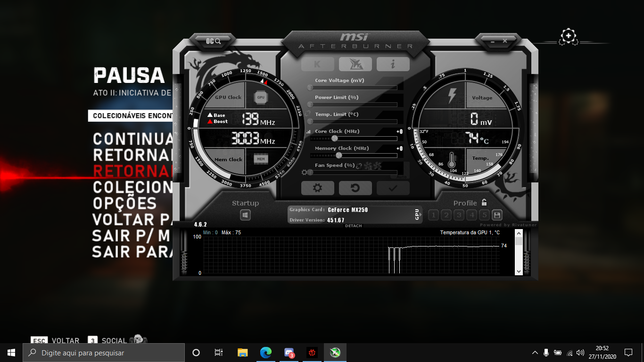Open curve editor bars icon beside Core Clock
The image size is (644, 362).
[309, 132]
